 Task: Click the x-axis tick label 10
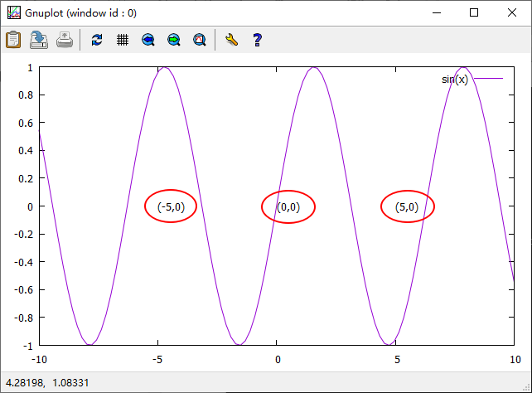pos(515,359)
